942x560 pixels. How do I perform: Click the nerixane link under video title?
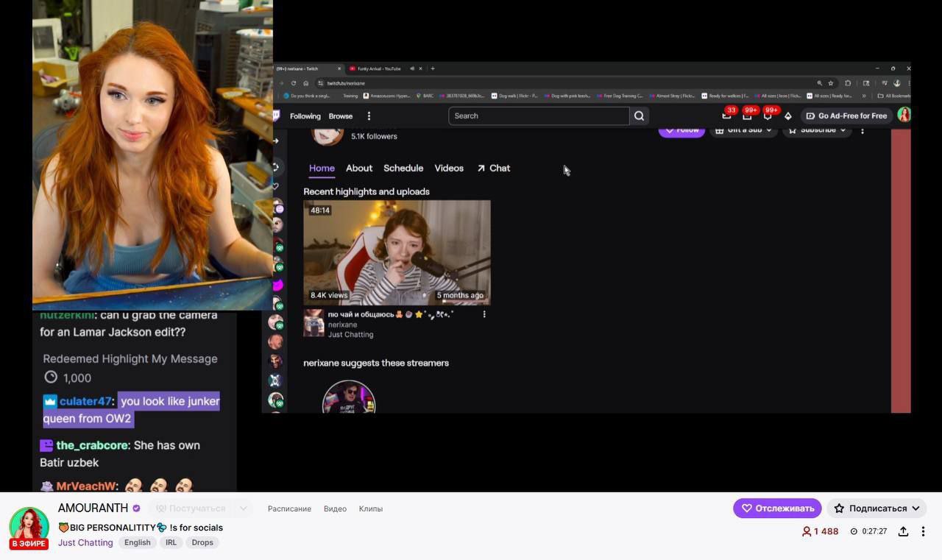tap(342, 325)
